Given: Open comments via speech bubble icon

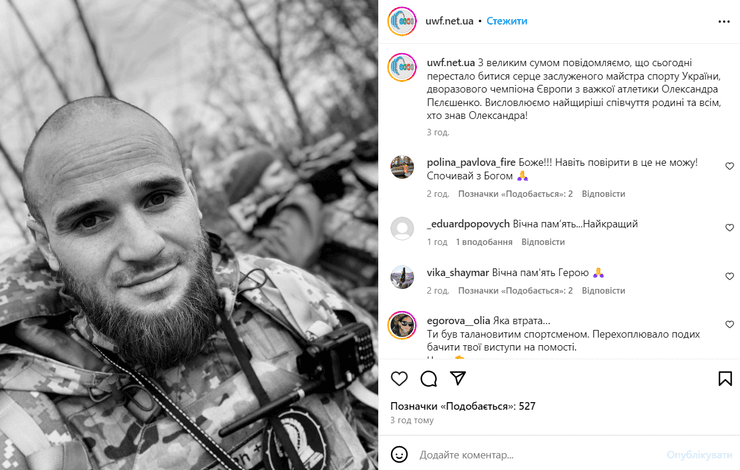Looking at the screenshot, I should pyautogui.click(x=429, y=378).
